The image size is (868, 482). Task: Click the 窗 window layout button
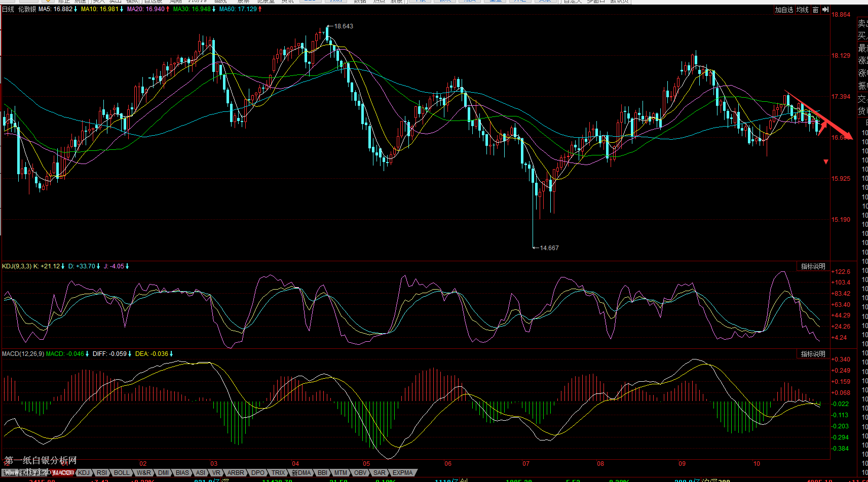tap(815, 10)
